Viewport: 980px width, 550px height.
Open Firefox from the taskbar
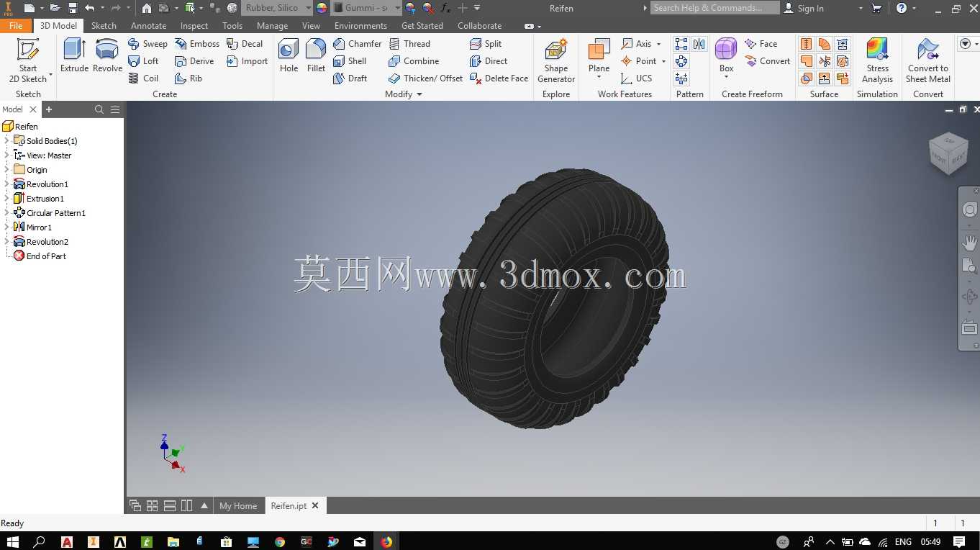point(386,541)
